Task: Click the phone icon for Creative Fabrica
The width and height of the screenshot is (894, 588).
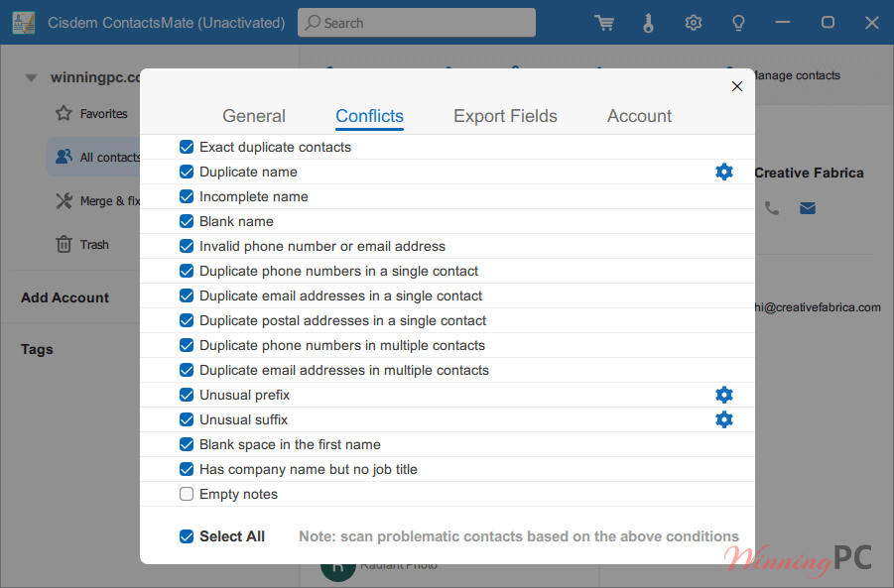Action: tap(772, 208)
